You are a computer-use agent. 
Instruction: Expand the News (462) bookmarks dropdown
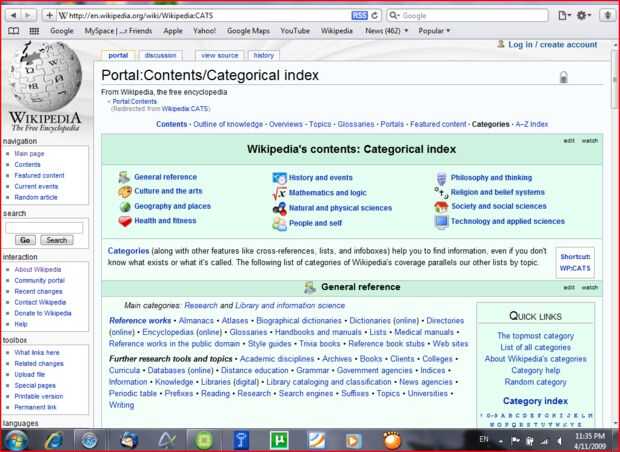(x=386, y=30)
